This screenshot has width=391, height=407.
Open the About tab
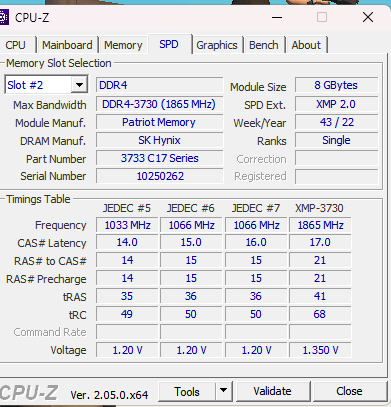pos(306,45)
